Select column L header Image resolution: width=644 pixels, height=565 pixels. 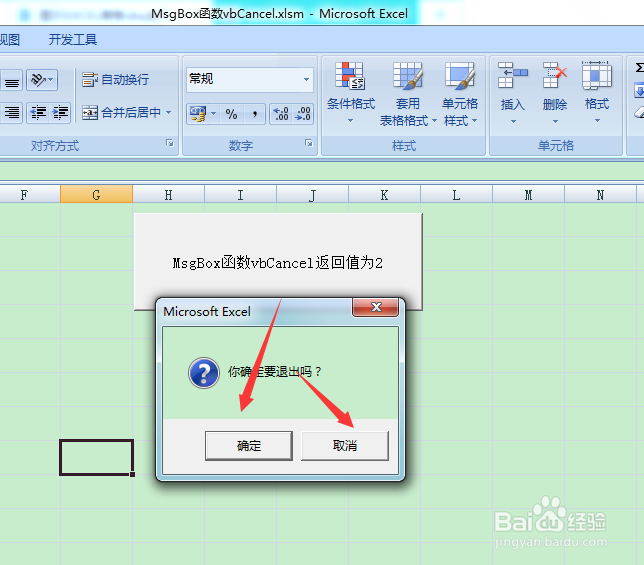click(456, 194)
